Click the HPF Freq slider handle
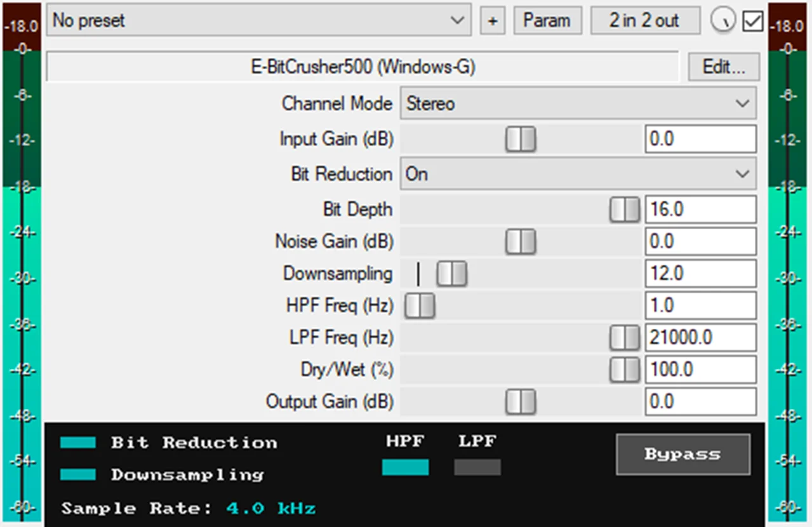812x527 pixels. click(x=420, y=306)
